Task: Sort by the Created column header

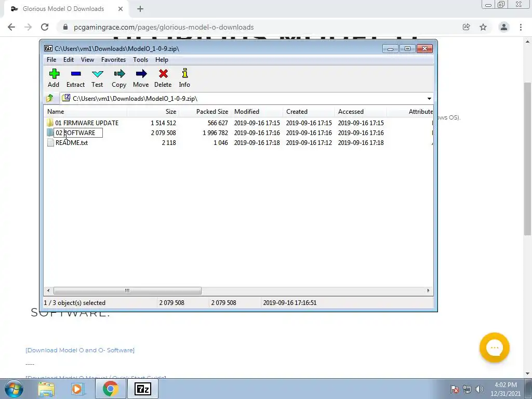Action: click(x=309, y=112)
